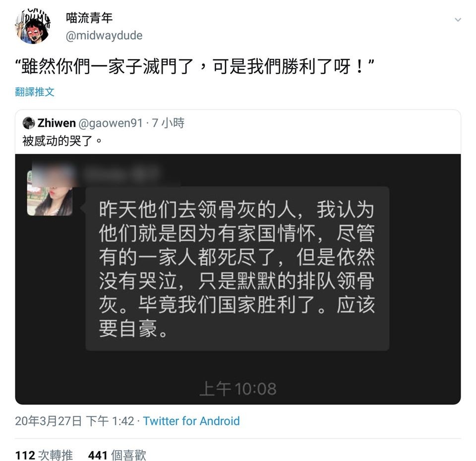The width and height of the screenshot is (476, 461).
Task: Open the Twitter for Android source link
Action: (191, 421)
